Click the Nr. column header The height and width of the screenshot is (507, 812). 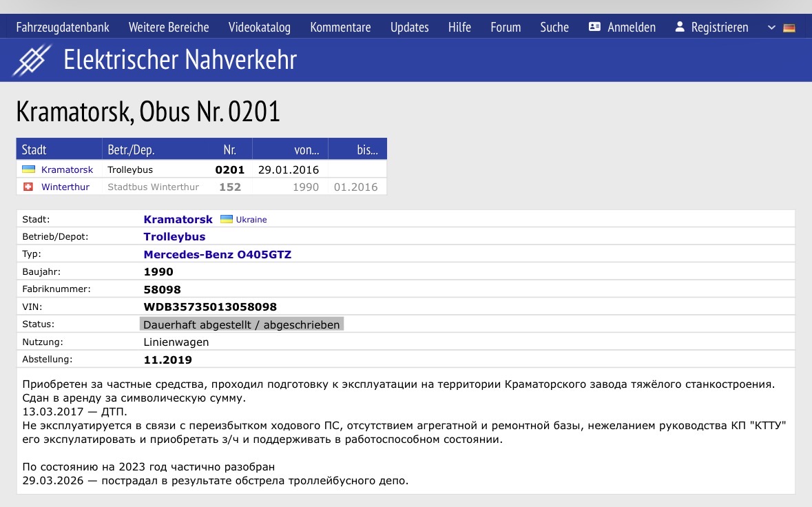230,149
